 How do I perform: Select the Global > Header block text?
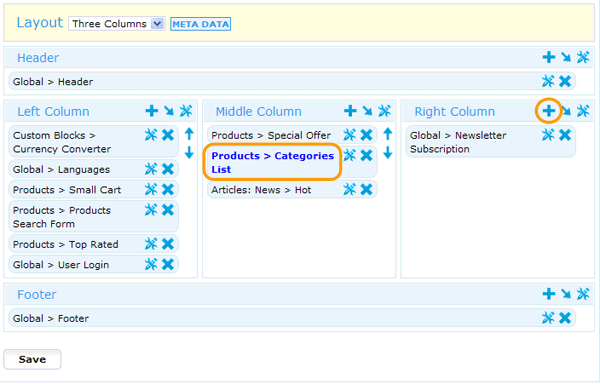point(53,82)
